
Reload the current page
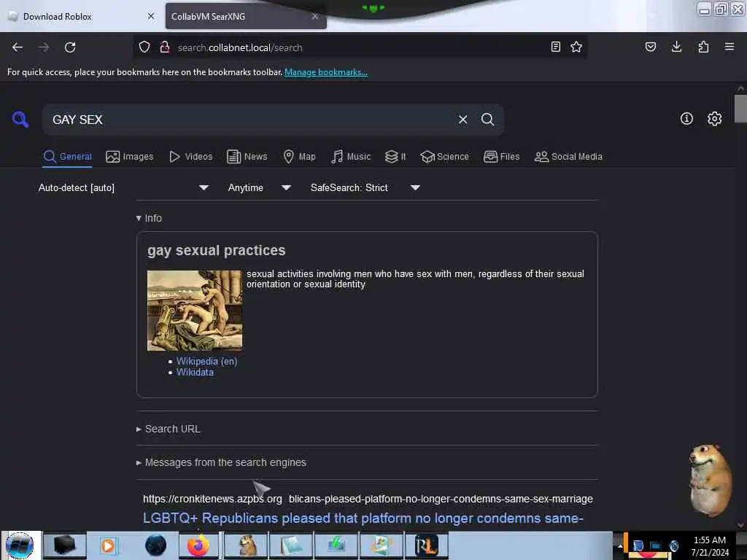[x=70, y=47]
